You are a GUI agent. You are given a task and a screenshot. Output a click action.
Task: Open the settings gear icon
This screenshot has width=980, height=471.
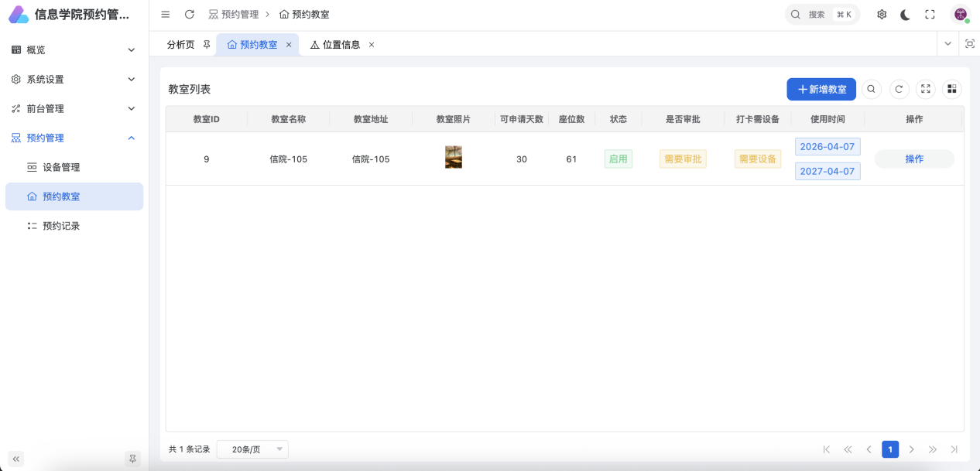[881, 15]
